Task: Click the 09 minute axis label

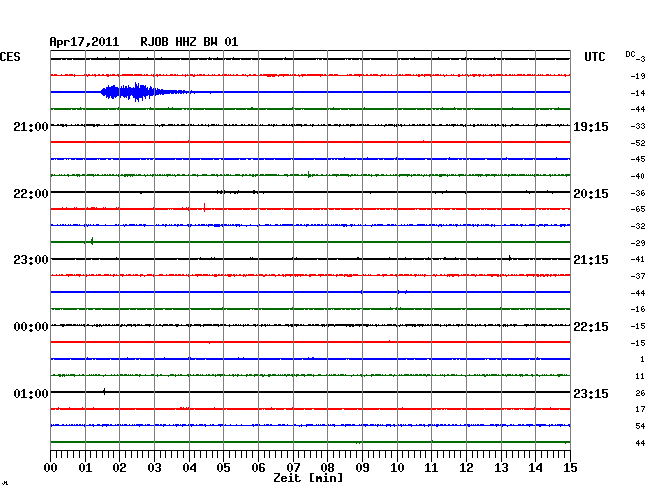Action: (362, 467)
